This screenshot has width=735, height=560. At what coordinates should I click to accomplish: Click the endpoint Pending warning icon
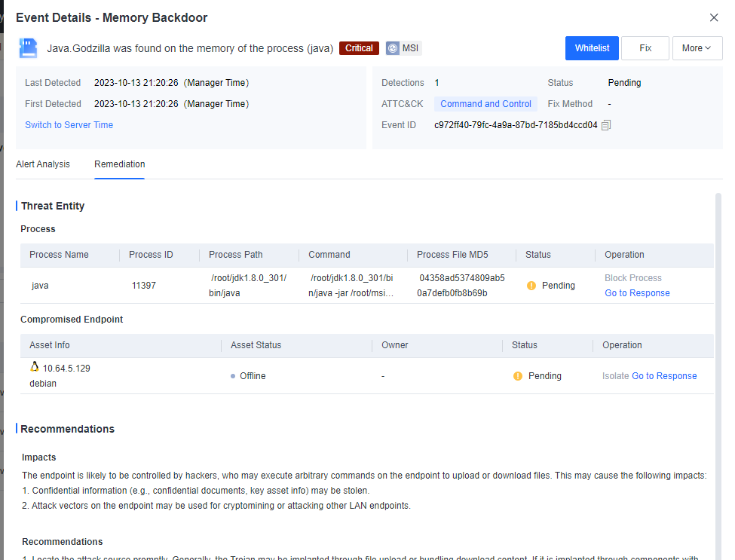tap(518, 376)
